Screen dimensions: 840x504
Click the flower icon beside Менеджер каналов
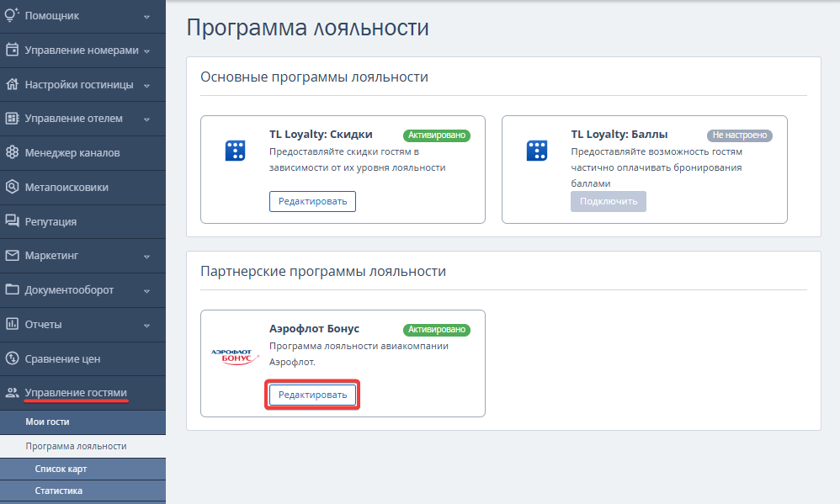click(x=12, y=152)
